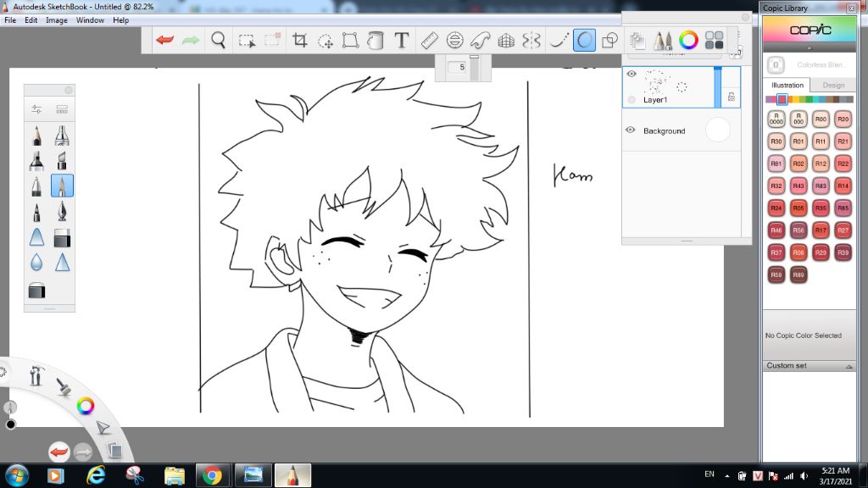Open Internet Explorer from the taskbar
Screen dimensions: 868x488
coord(95,475)
